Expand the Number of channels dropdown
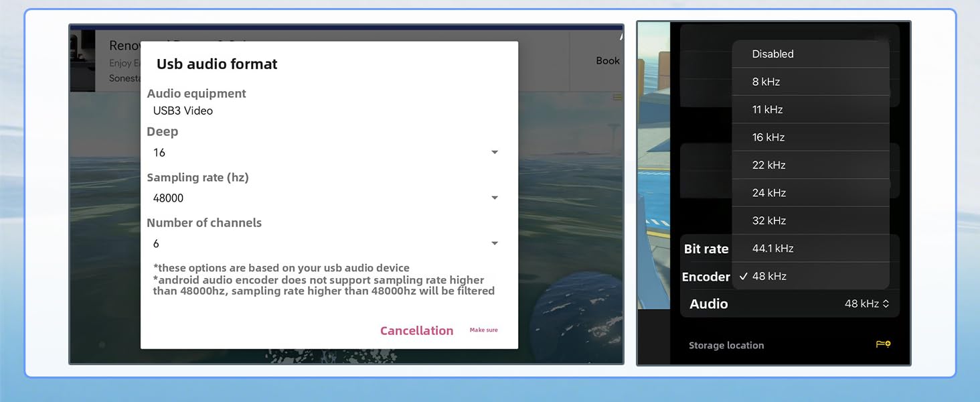Image resolution: width=980 pixels, height=402 pixels. coord(494,244)
